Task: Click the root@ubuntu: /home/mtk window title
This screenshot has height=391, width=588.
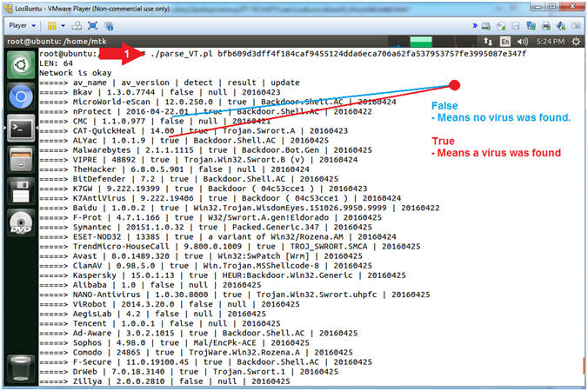Action: click(57, 41)
